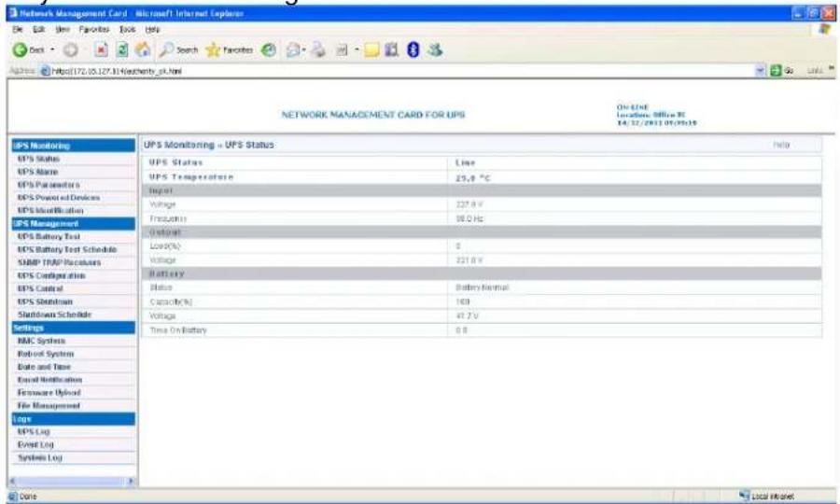Open UPS Alarm in the sidebar

37,172
